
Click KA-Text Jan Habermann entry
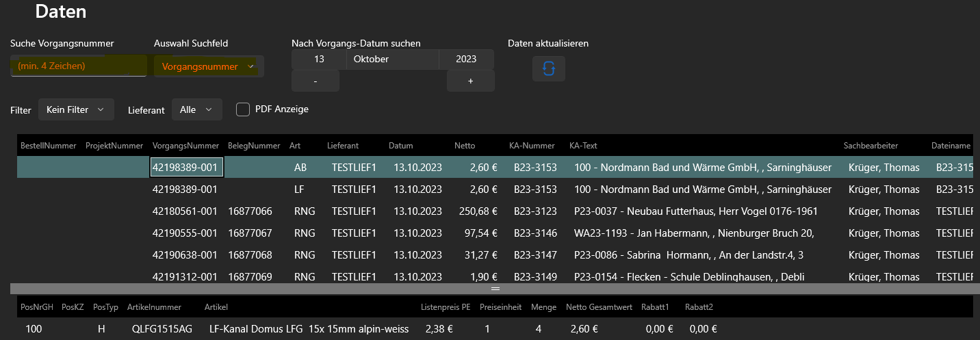coord(694,233)
